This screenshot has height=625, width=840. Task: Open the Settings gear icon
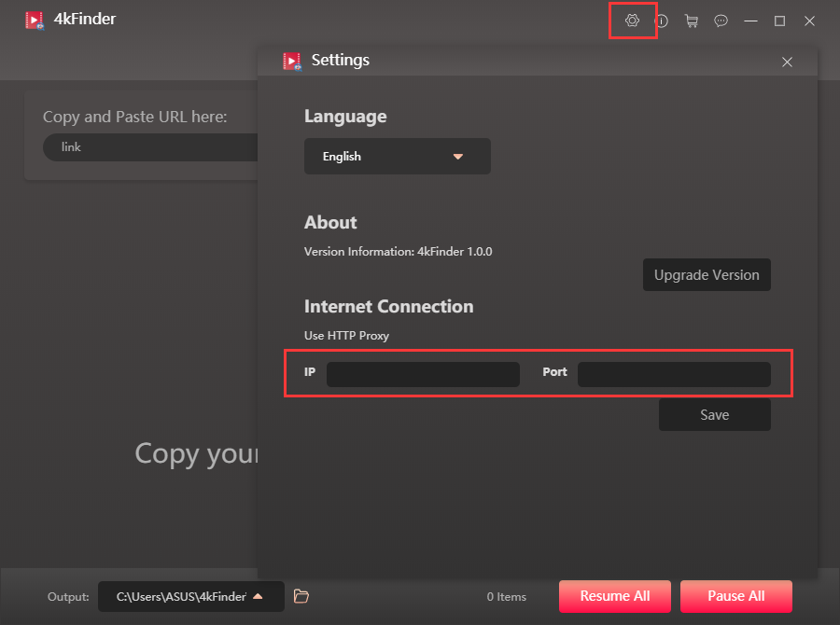tap(632, 21)
